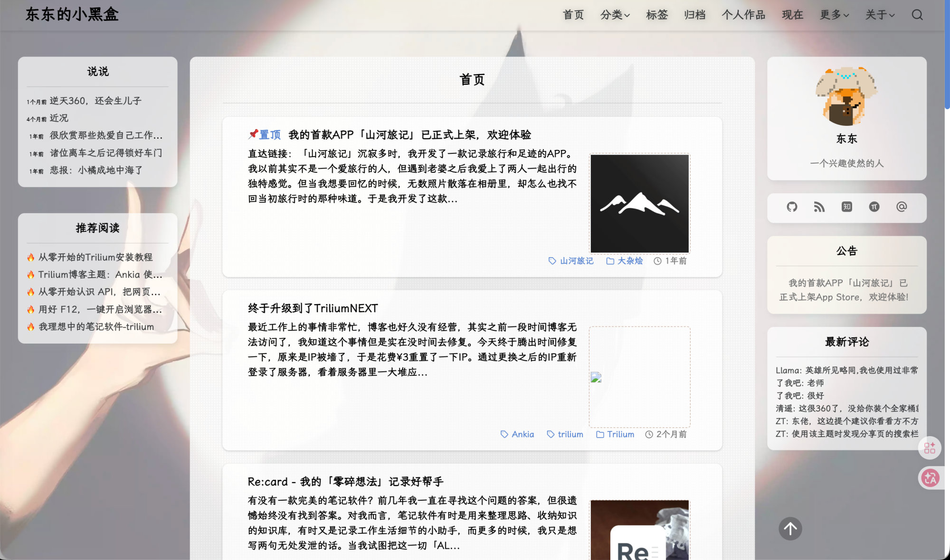Click the pink translate floating icon
950x560 pixels.
pos(930,477)
